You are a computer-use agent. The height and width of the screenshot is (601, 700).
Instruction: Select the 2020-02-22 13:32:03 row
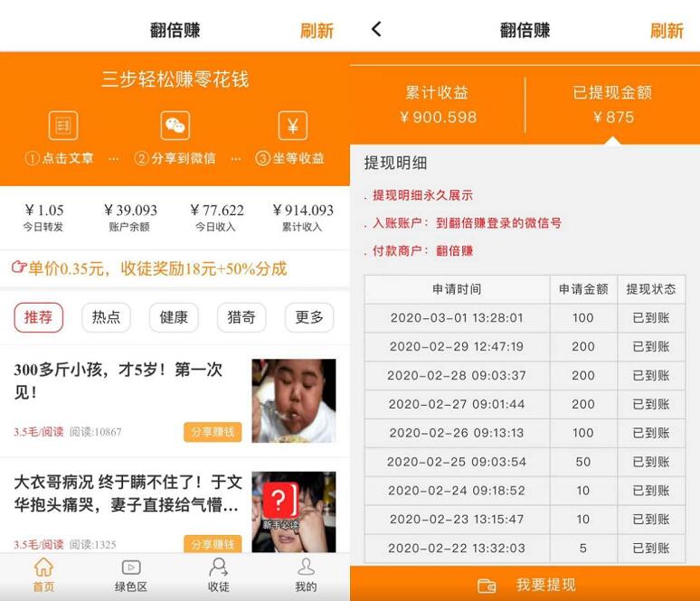525,548
